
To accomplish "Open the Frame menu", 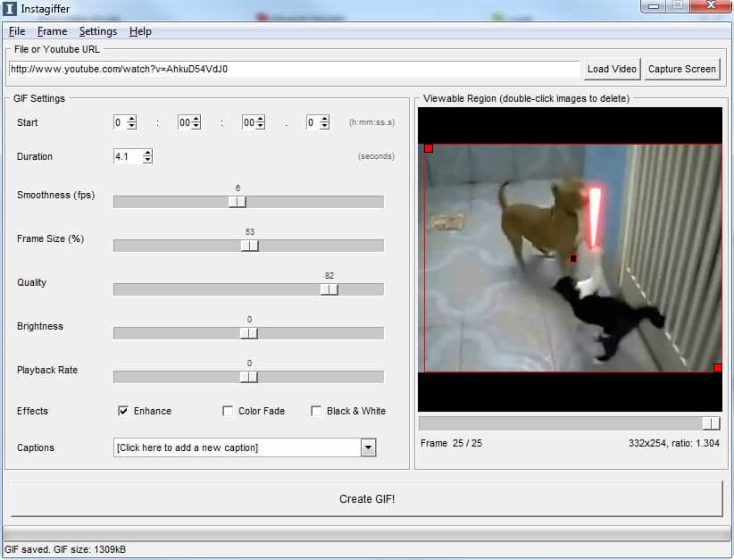I will pos(53,31).
